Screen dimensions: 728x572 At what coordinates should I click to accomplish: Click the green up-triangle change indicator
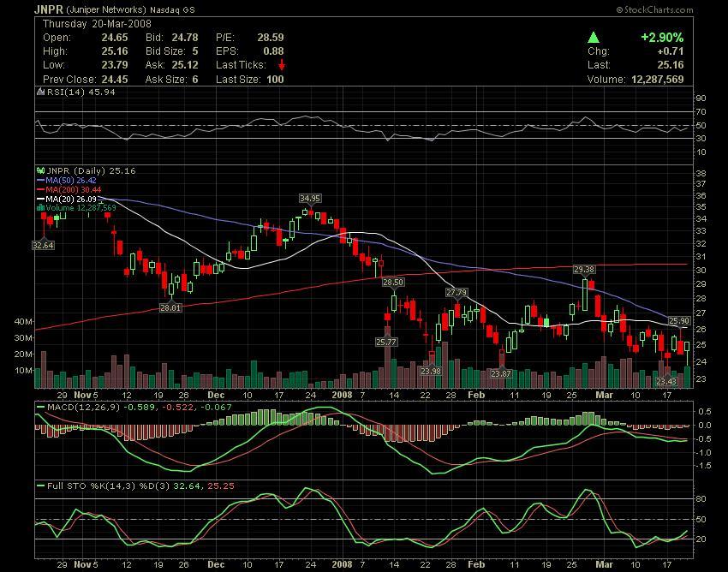pyautogui.click(x=593, y=38)
